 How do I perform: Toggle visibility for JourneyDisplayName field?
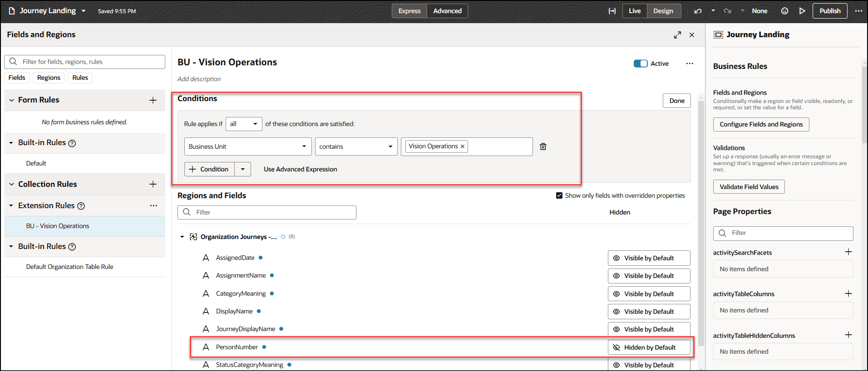649,329
